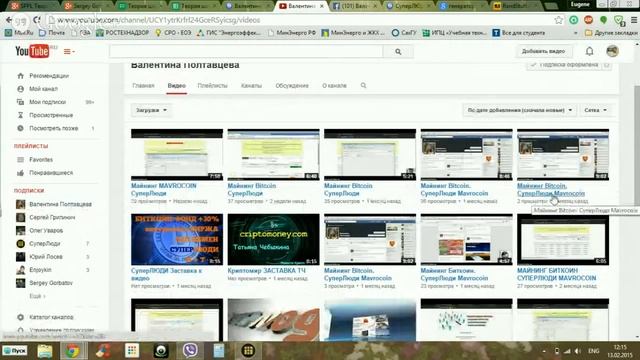
Task: Open Chrome menu at toolbar end
Action: [634, 20]
